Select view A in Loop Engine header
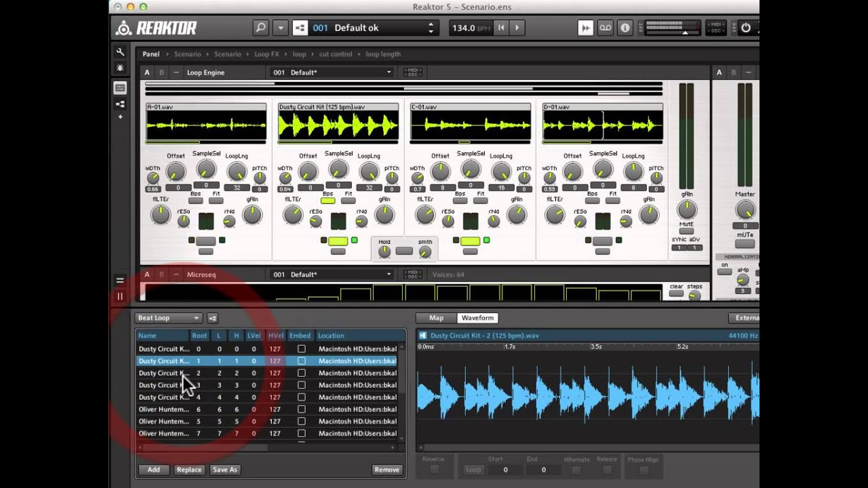Viewport: 868px width, 488px height. pos(147,73)
